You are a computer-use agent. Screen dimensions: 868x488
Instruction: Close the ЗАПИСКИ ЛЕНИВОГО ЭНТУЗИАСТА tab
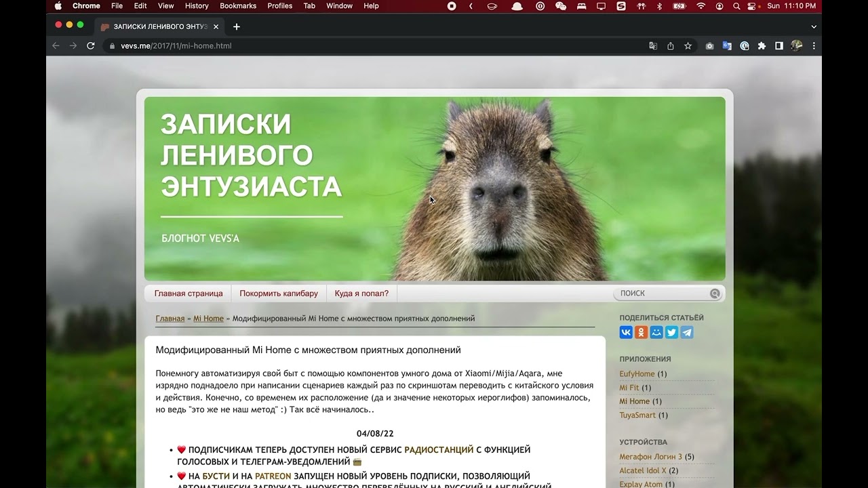pos(216,26)
